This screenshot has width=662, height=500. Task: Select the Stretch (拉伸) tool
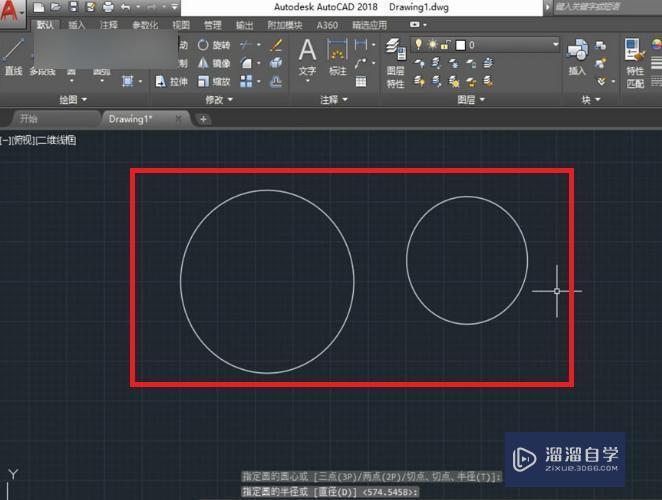pyautogui.click(x=171, y=81)
